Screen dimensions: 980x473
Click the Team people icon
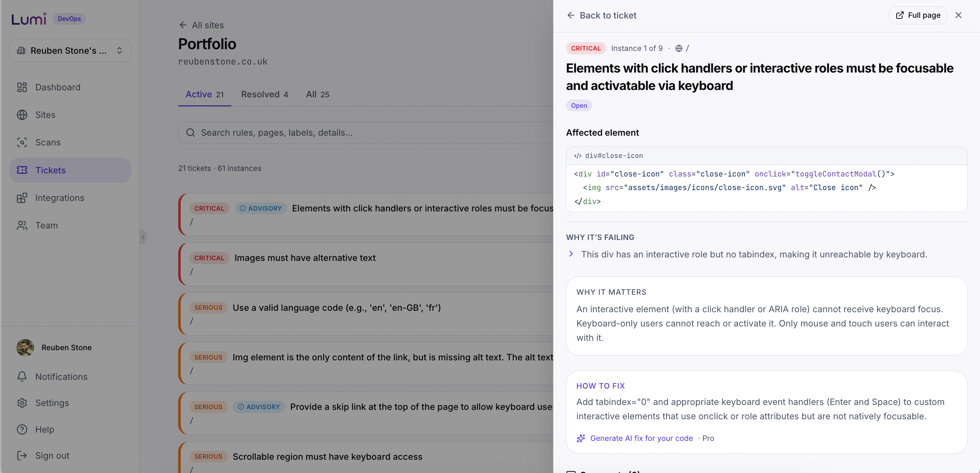(22, 225)
